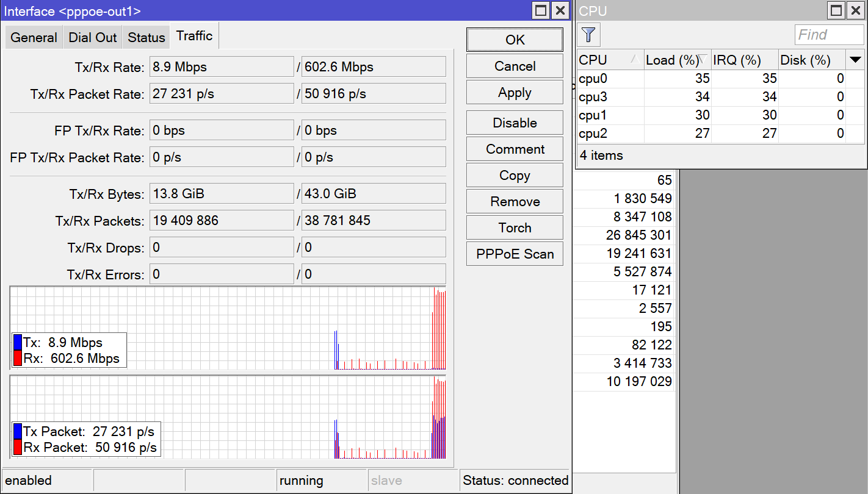Click the red Rx legend swatch in rate graph
Image resolution: width=868 pixels, height=494 pixels.
click(18, 358)
